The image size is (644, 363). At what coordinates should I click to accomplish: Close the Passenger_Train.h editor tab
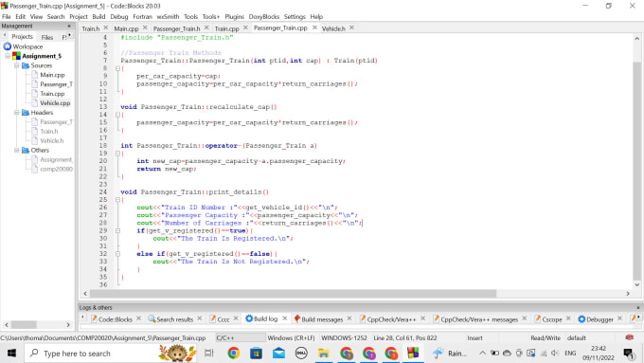[206, 27]
